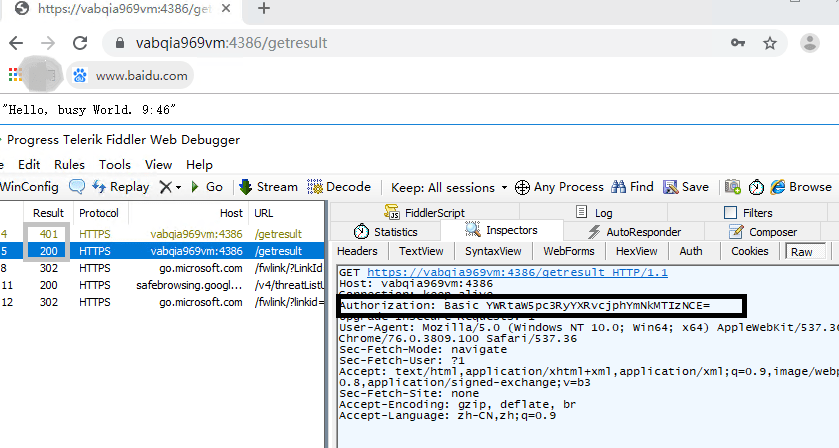The width and height of the screenshot is (839, 448).
Task: Switch to the Statistics tab
Action: tap(385, 232)
